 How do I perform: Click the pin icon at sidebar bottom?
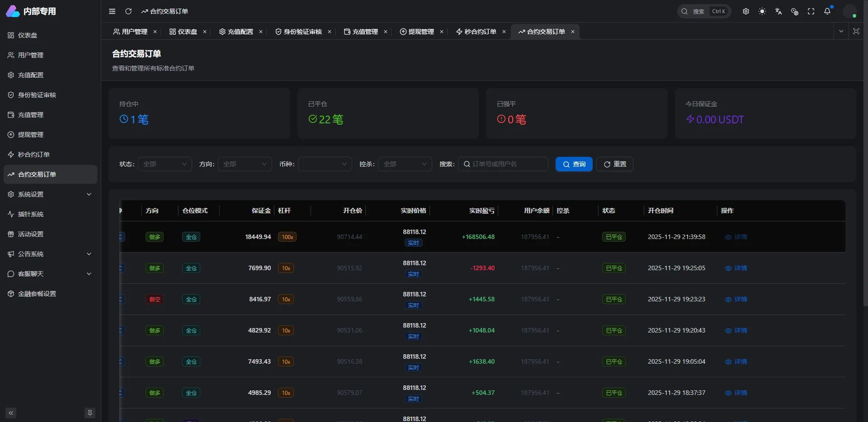(90, 413)
